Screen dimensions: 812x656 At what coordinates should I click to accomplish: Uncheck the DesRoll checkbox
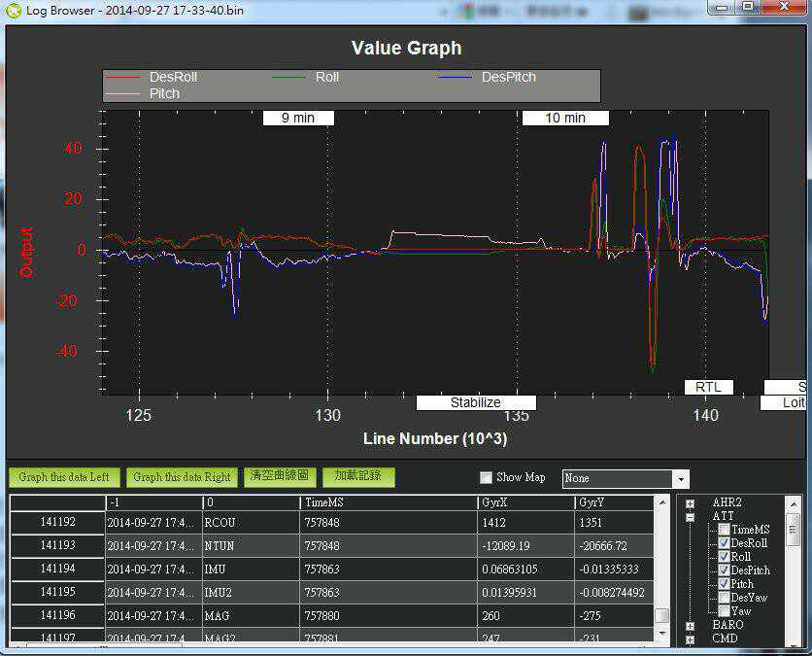point(724,543)
